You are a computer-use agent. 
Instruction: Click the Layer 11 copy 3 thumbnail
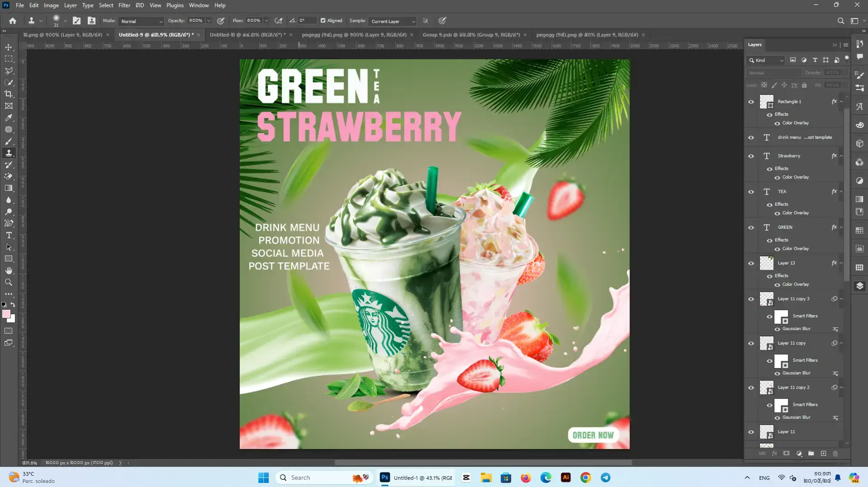pos(767,298)
